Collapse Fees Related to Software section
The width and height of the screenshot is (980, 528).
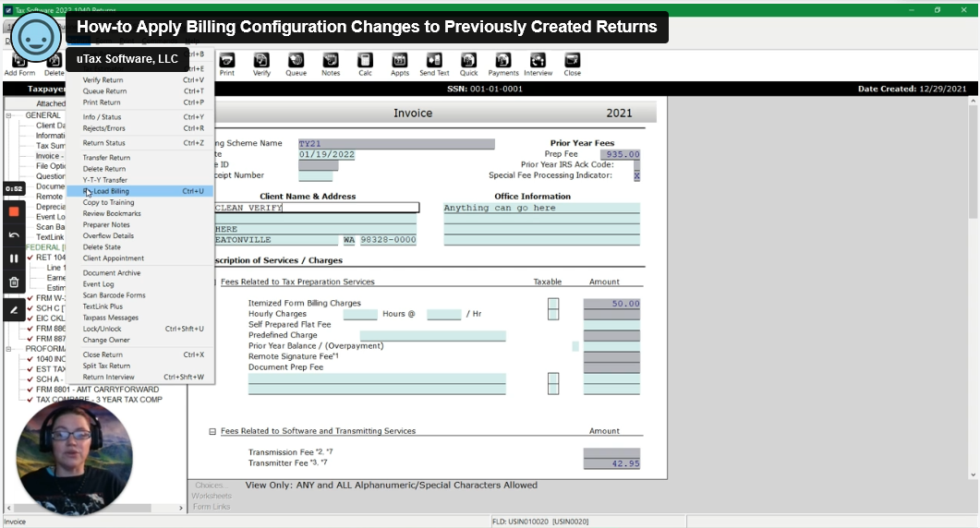pyautogui.click(x=212, y=431)
